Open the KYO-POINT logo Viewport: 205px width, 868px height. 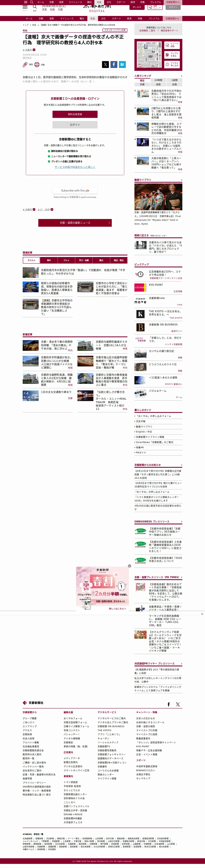[x=140, y=287]
